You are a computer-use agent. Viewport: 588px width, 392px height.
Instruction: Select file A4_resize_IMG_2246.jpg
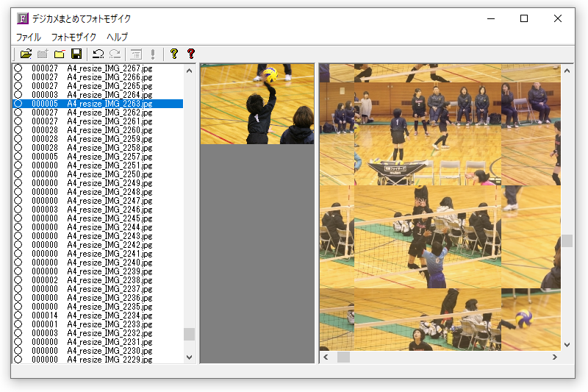point(110,210)
